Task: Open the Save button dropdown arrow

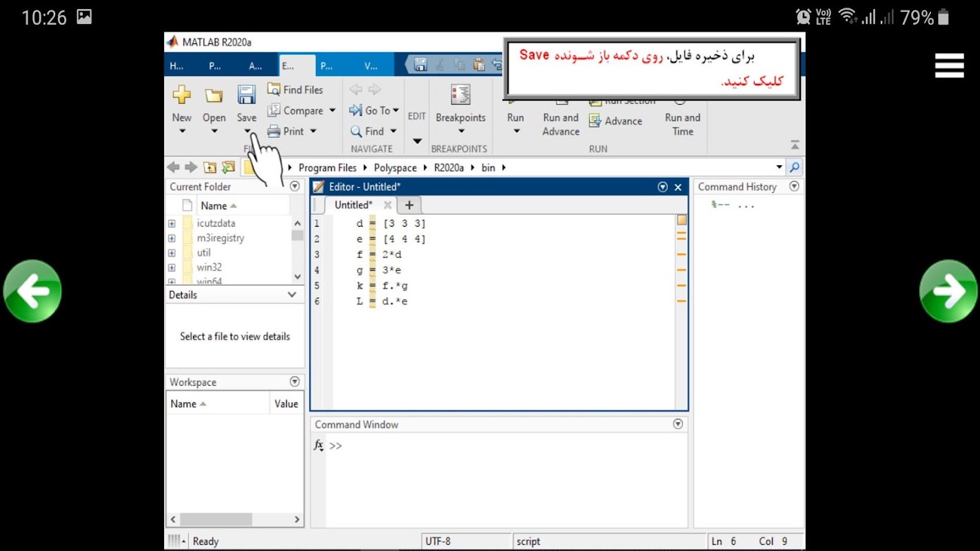Action: [x=247, y=131]
